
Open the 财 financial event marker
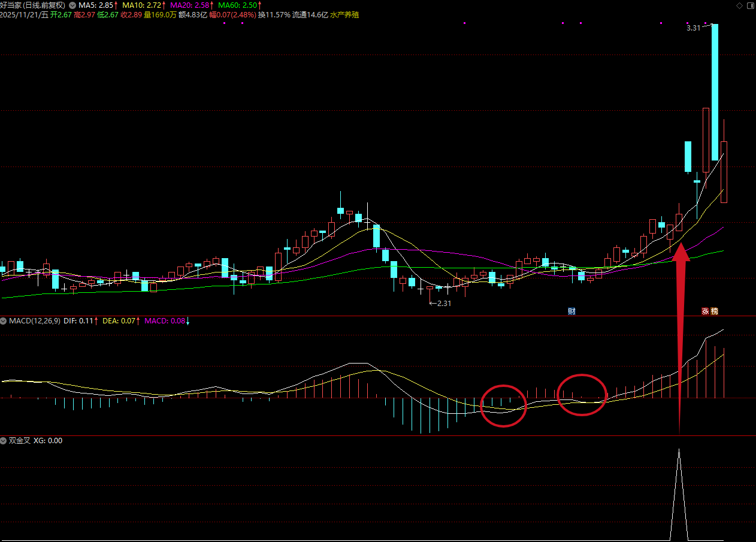(571, 311)
